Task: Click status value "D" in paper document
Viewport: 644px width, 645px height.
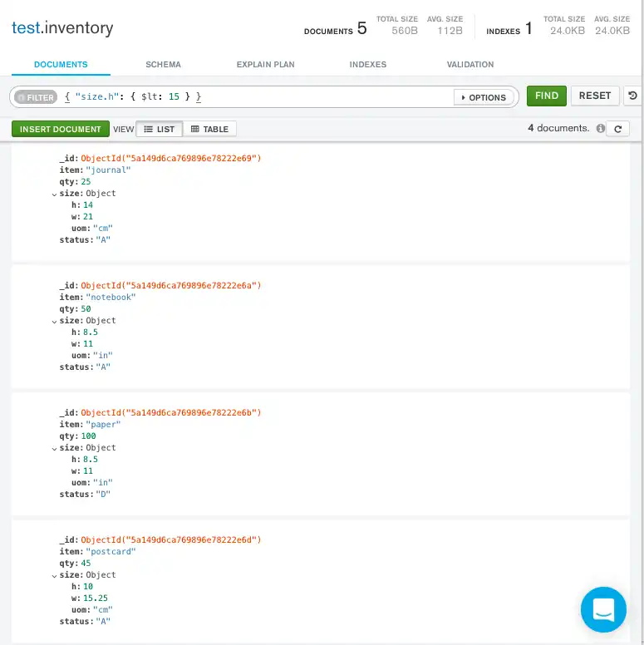Action: [x=103, y=494]
